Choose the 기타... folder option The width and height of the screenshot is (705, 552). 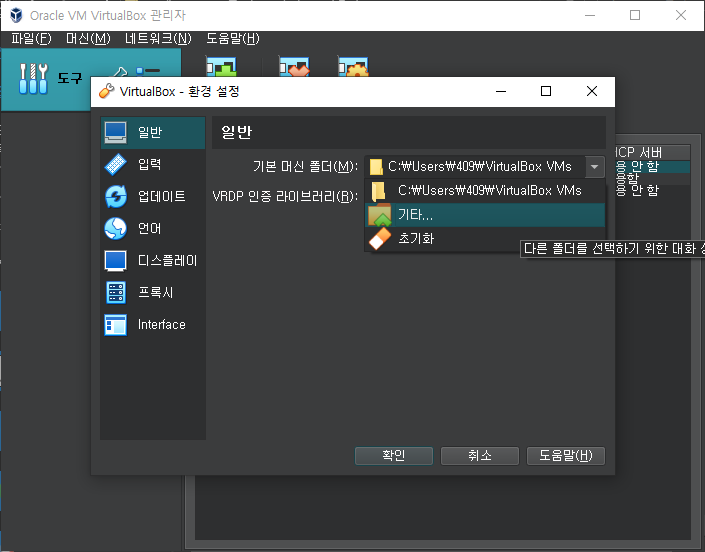pos(485,215)
